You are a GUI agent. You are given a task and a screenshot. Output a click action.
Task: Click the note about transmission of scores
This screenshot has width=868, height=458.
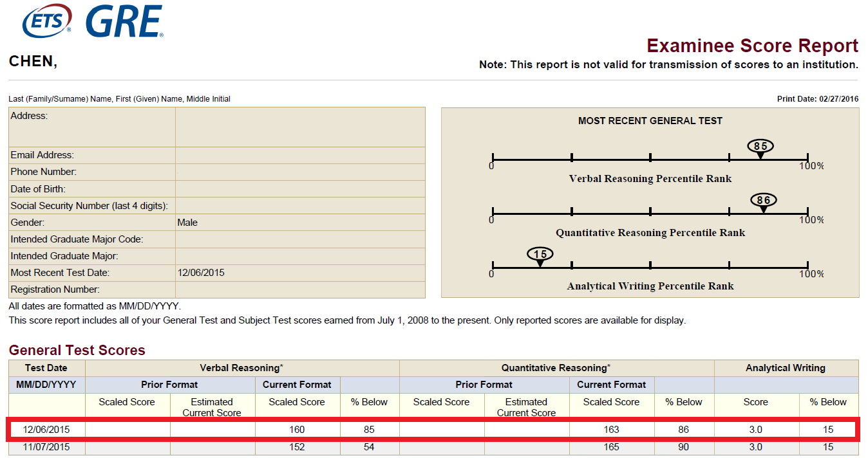click(x=669, y=65)
